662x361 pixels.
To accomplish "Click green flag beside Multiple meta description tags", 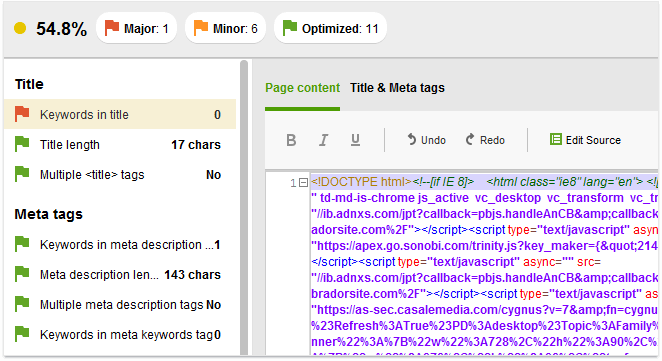I will click(x=22, y=304).
